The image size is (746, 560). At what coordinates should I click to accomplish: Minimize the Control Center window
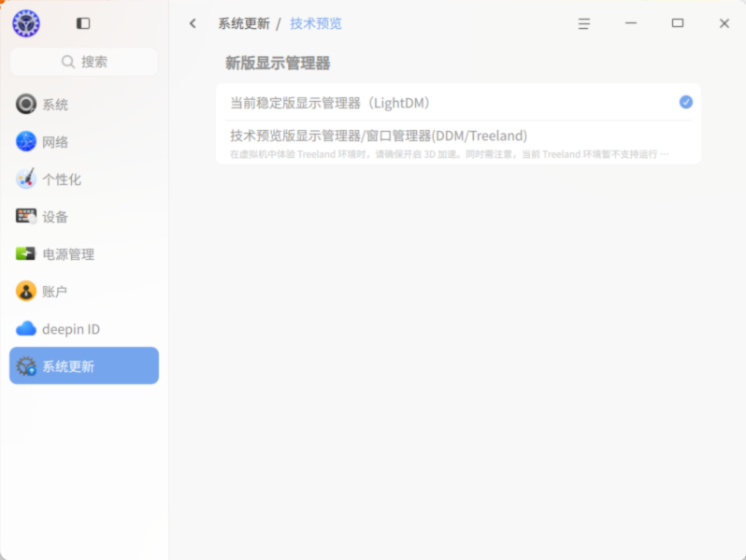click(x=631, y=22)
